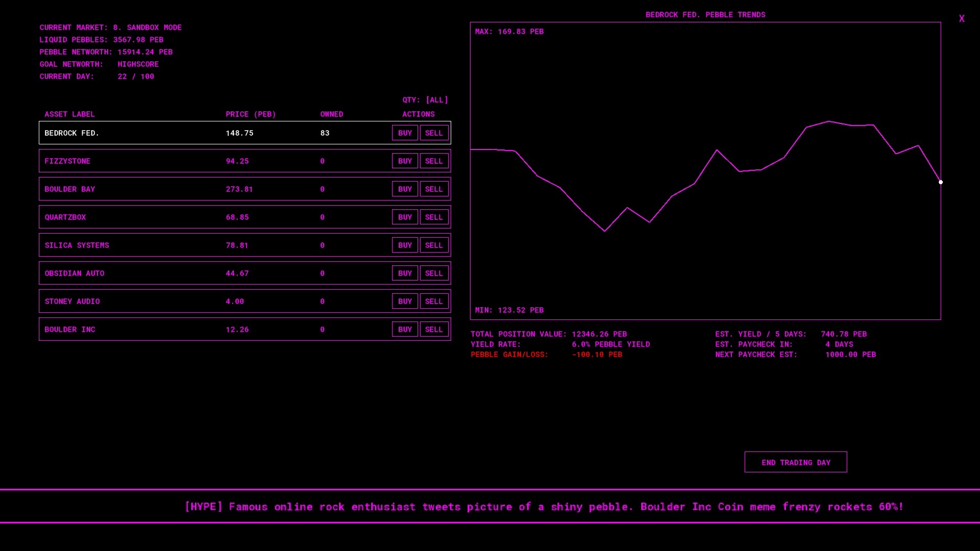The height and width of the screenshot is (551, 980).
Task: Click the Bedrock Fed. price 148.75
Action: pos(239,133)
